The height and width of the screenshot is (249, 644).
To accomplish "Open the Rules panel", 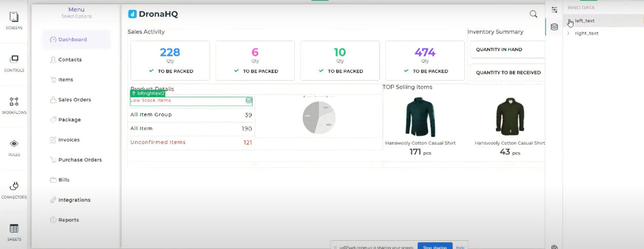I will (x=14, y=147).
